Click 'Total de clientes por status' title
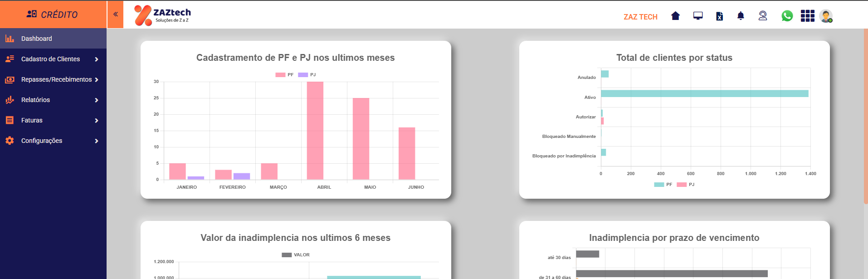 pyautogui.click(x=674, y=58)
